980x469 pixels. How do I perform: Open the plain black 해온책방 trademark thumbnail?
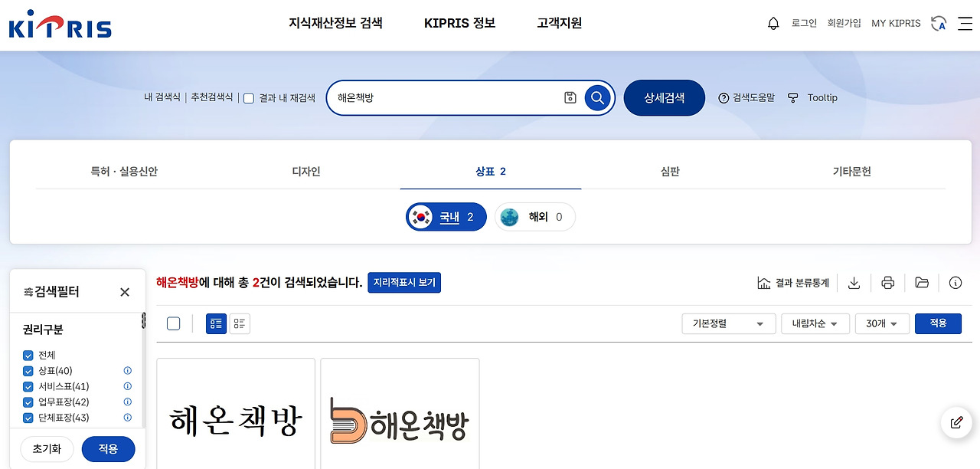[236, 414]
